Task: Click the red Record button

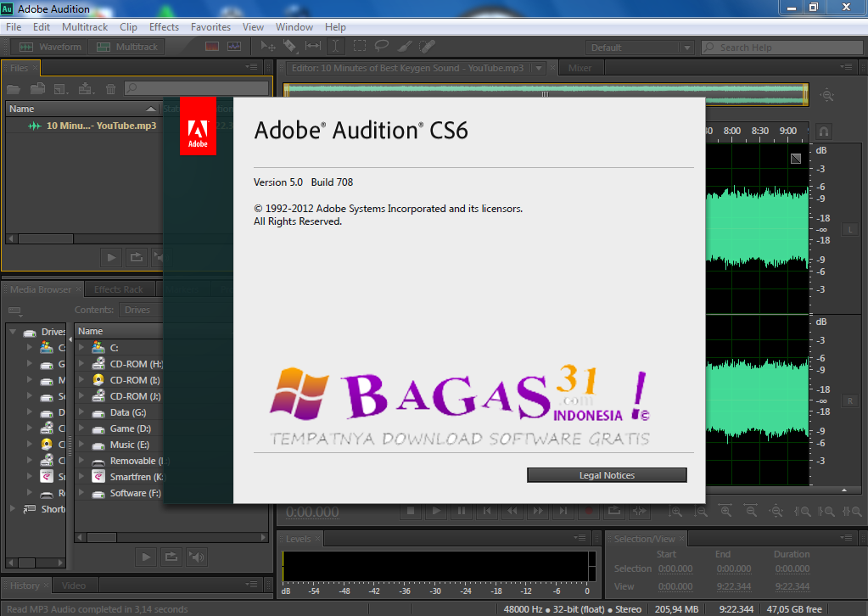Action: (589, 511)
